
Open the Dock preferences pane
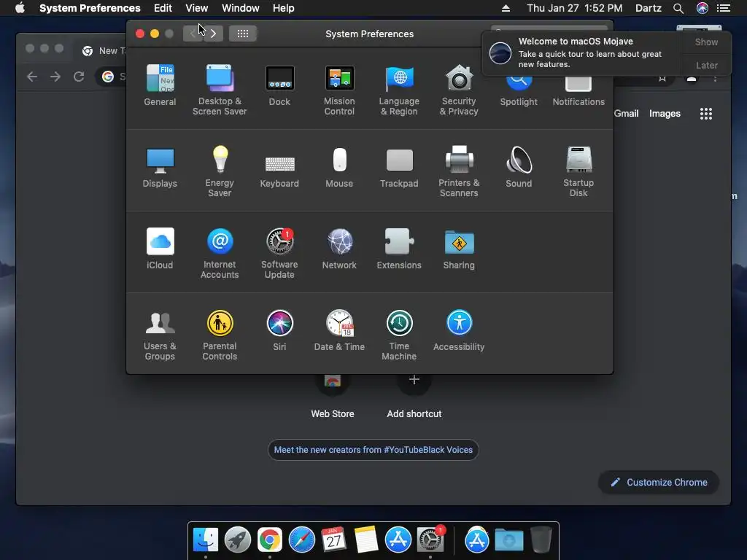coord(279,85)
